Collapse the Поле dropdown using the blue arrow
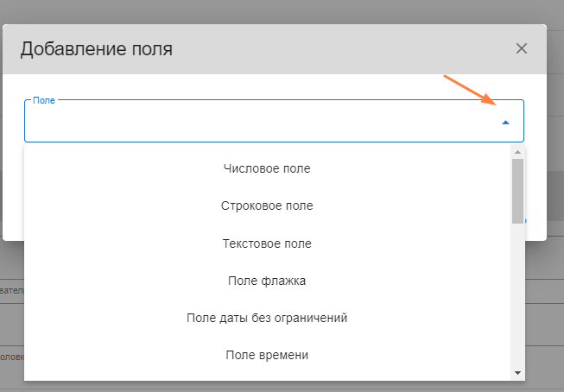Image resolution: width=564 pixels, height=392 pixels. 505,123
